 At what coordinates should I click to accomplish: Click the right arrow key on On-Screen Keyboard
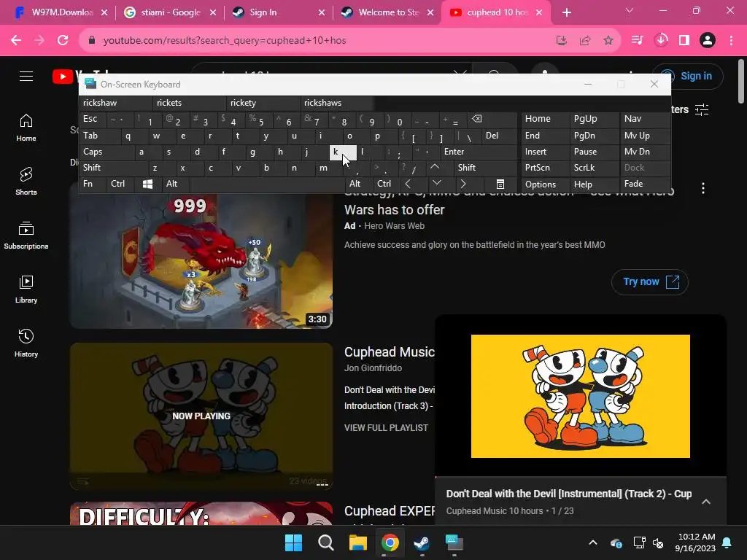pyautogui.click(x=462, y=184)
